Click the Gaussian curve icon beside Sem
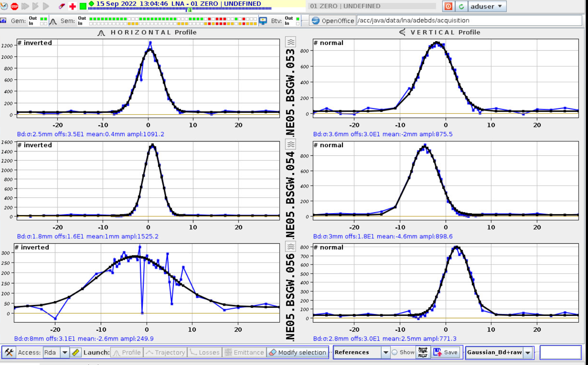Screen dimensions: 588x365 pos(53,21)
